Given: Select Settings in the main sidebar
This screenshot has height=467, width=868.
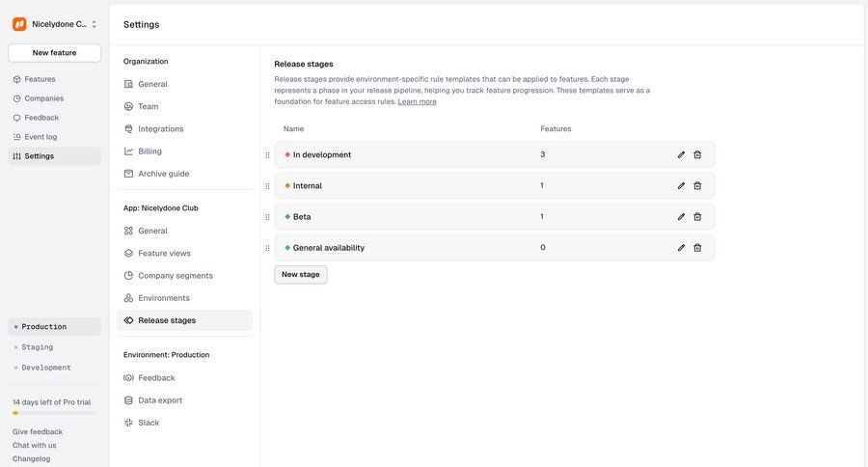Looking at the screenshot, I should (54, 156).
